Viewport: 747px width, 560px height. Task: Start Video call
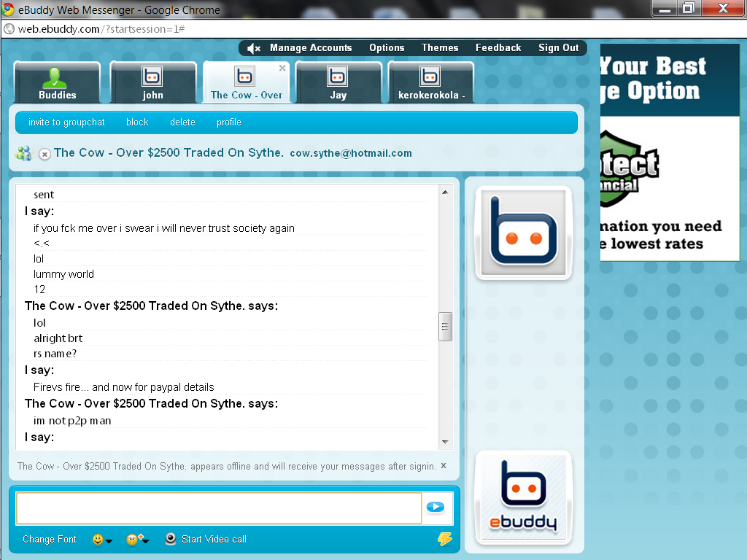[x=214, y=539]
